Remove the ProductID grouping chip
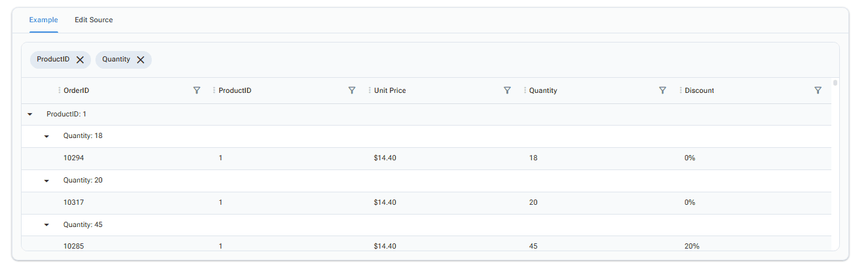The height and width of the screenshot is (280, 868). [x=80, y=60]
